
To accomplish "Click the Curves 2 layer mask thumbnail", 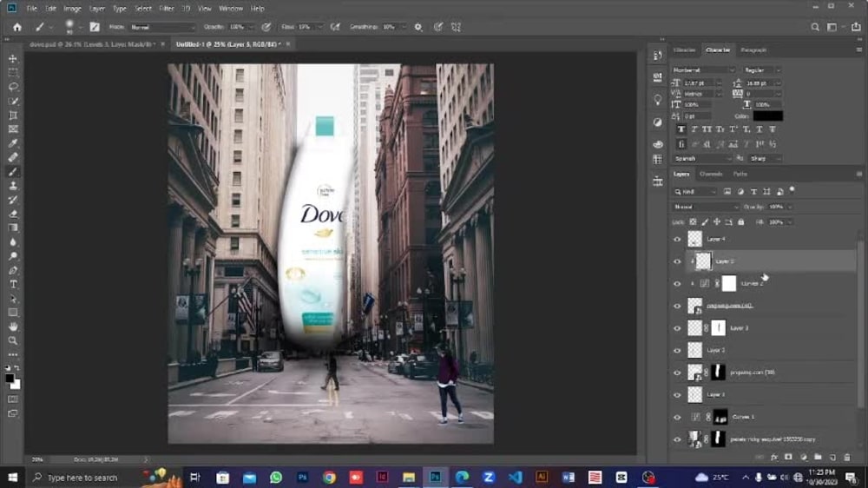I will pos(729,284).
